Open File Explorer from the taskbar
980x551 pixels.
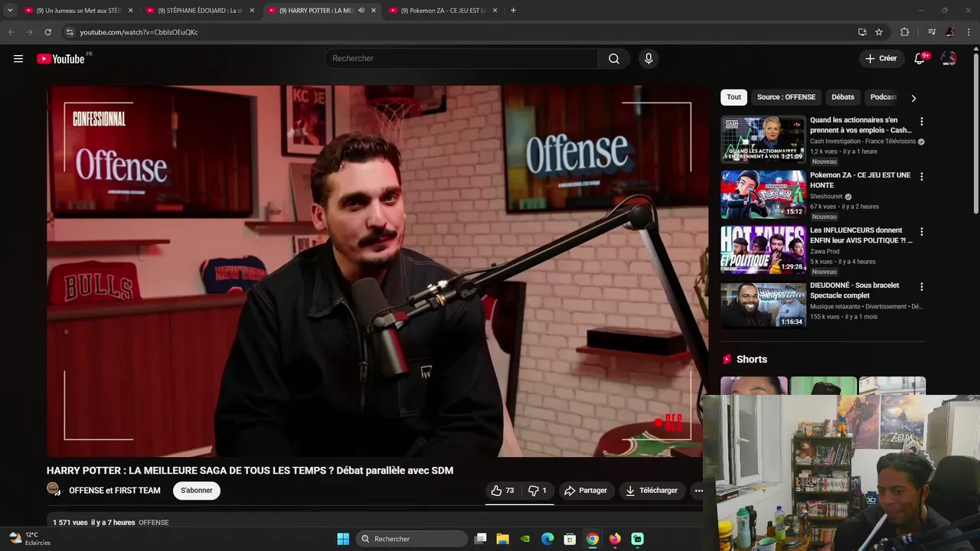(x=502, y=539)
